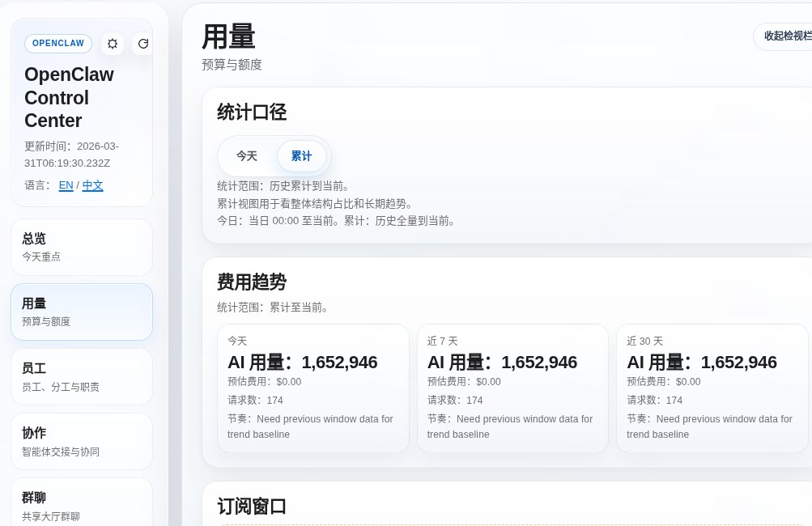This screenshot has width=812, height=526.
Task: Click the 统计口径 section heading
Action: click(x=252, y=112)
